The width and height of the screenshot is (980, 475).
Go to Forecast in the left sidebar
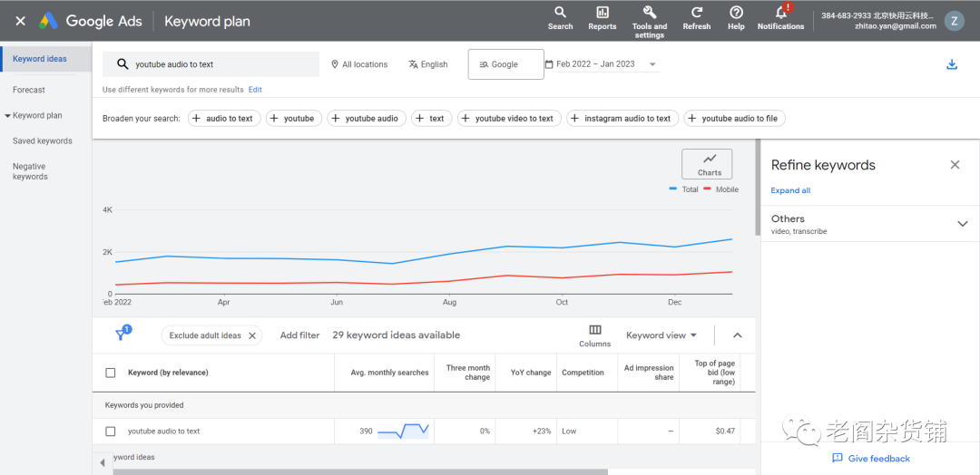coord(29,90)
